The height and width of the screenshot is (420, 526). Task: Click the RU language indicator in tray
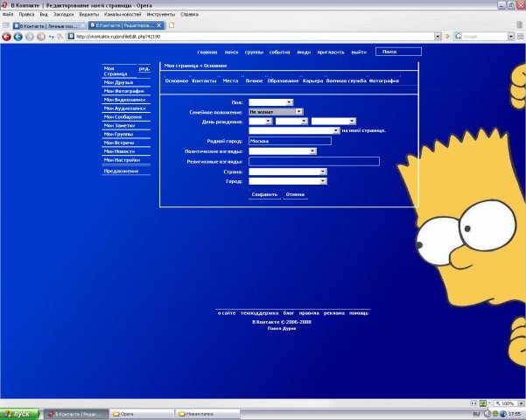tap(476, 414)
